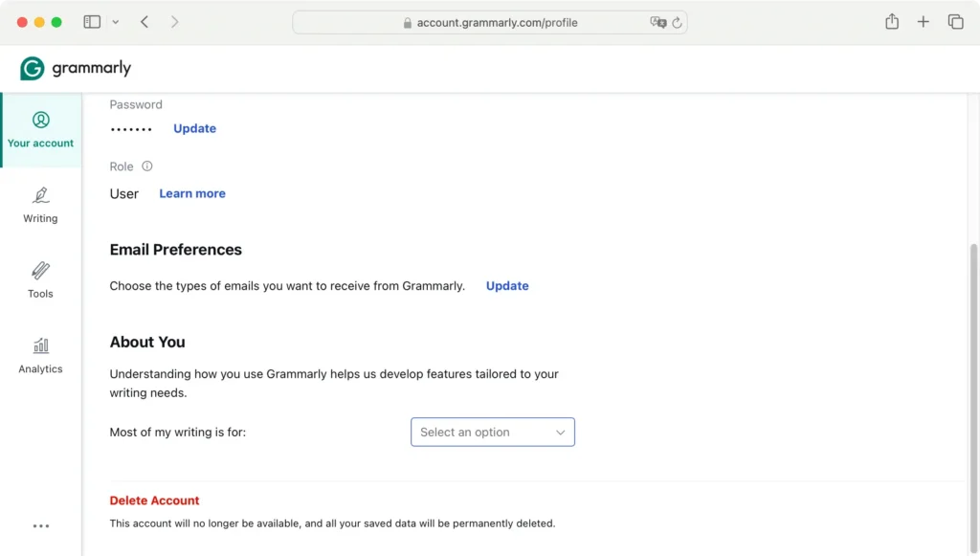980x556 pixels.
Task: Click Update link next to Password
Action: click(x=194, y=128)
